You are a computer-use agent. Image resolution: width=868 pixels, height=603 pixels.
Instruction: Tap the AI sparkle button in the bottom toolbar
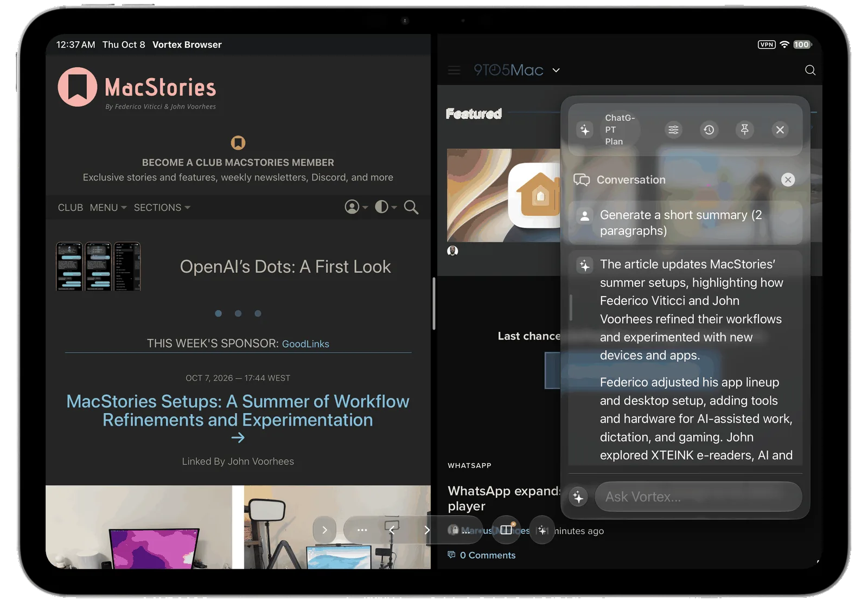tap(542, 530)
